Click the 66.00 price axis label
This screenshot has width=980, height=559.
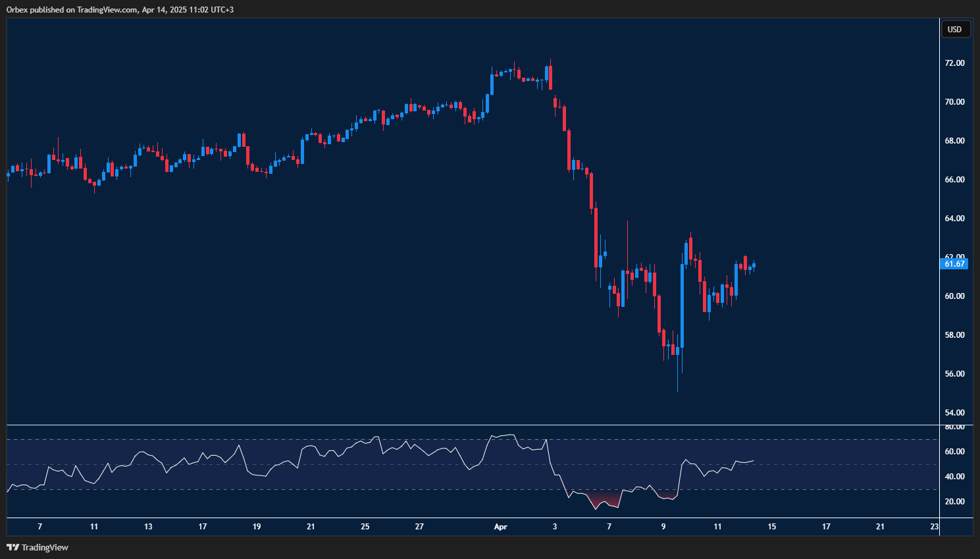pos(954,180)
